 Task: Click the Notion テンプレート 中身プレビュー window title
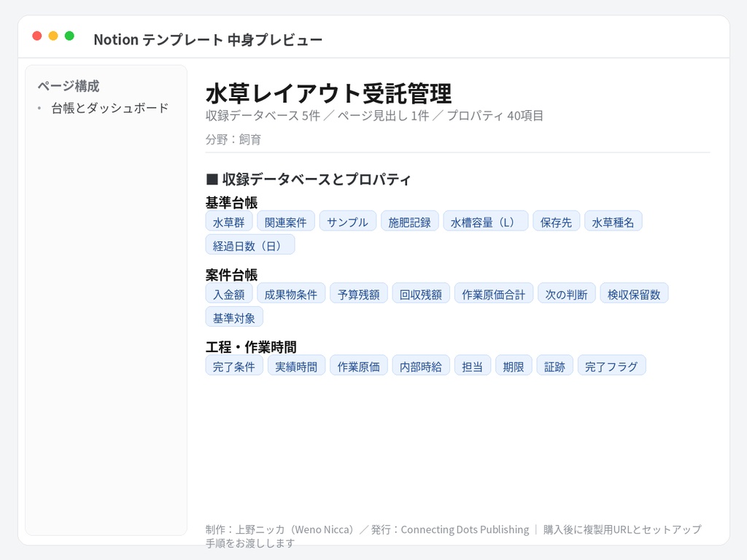[x=208, y=39]
